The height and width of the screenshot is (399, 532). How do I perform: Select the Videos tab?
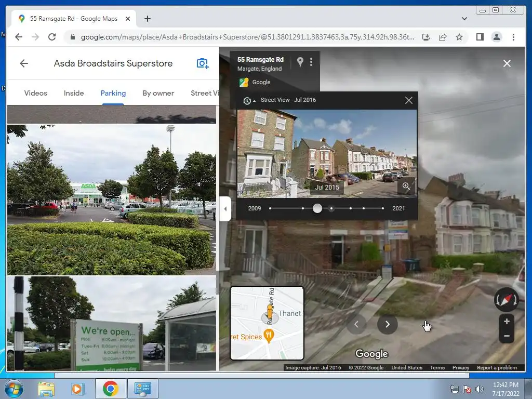(x=36, y=93)
